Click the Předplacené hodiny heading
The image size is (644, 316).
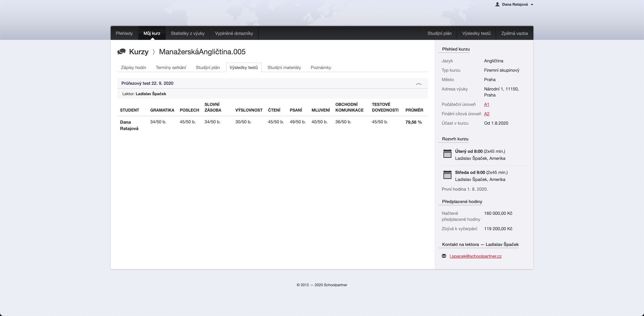(462, 201)
